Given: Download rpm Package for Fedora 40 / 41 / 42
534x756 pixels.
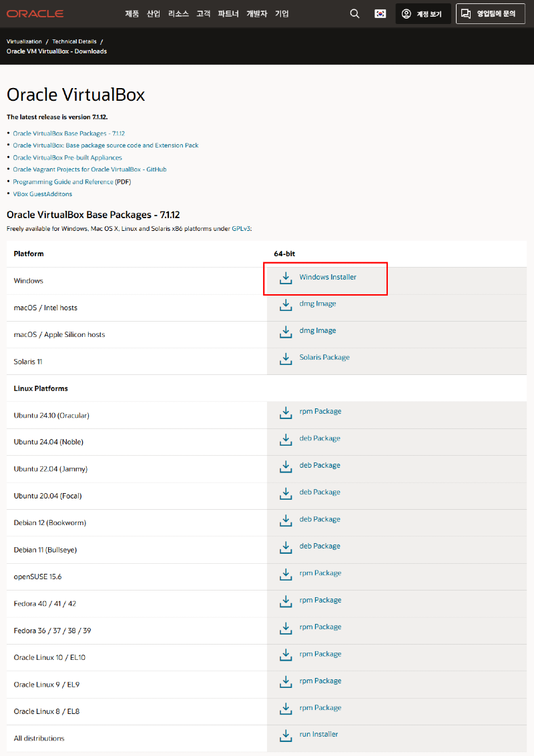Looking at the screenshot, I should [320, 600].
